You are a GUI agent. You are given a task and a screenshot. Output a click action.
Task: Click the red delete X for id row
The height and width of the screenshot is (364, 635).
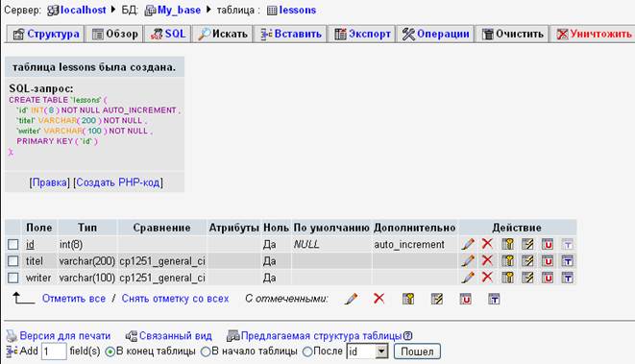pos(487,244)
